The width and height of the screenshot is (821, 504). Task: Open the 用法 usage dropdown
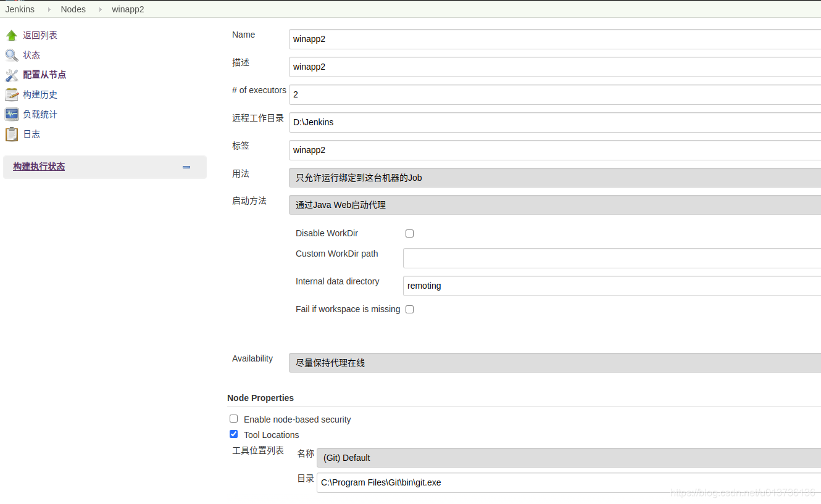pyautogui.click(x=555, y=178)
